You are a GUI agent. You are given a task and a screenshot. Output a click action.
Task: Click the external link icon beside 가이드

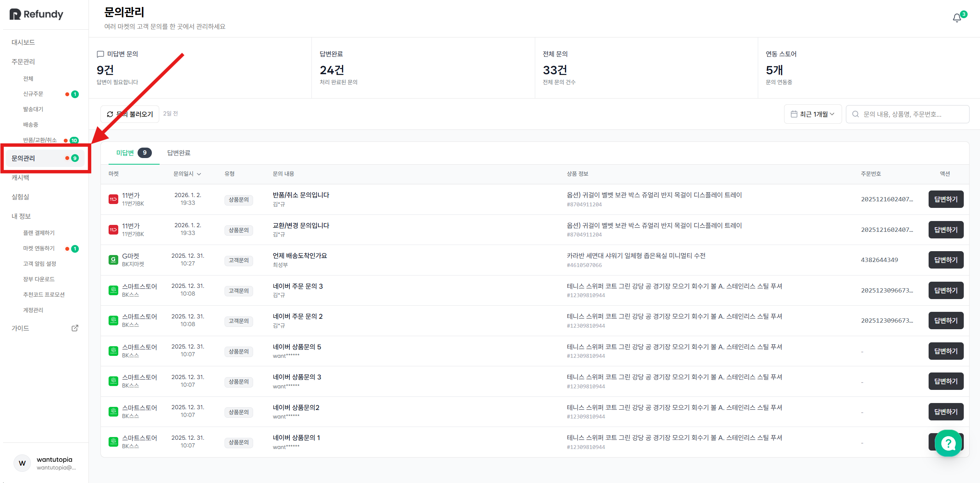pyautogui.click(x=75, y=328)
